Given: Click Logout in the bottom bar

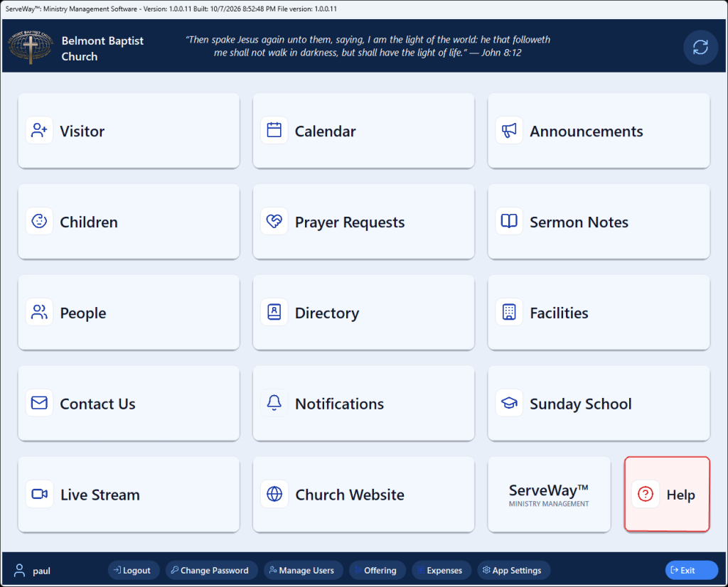Looking at the screenshot, I should tap(133, 570).
